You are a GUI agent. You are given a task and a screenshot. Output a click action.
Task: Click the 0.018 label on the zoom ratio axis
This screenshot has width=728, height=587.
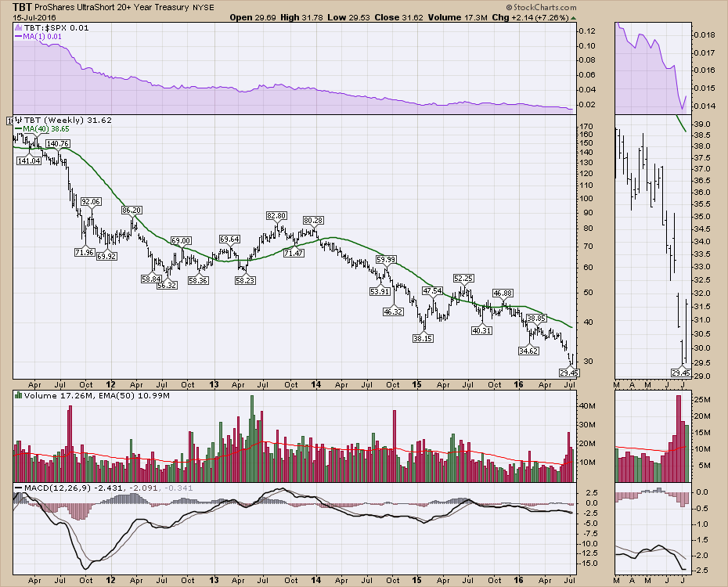coord(705,34)
